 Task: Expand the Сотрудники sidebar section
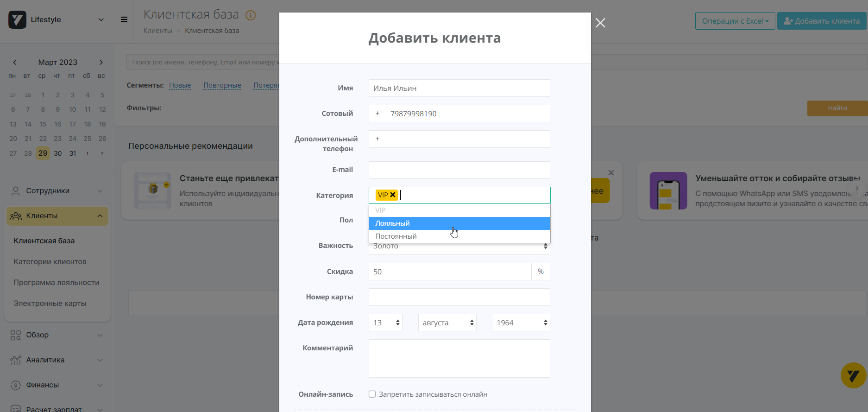click(57, 191)
